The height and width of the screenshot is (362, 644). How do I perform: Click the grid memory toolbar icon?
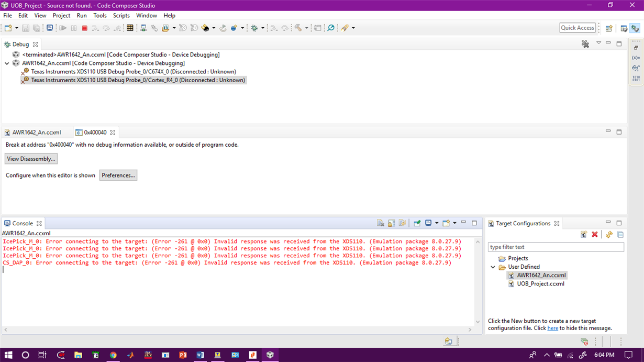pyautogui.click(x=130, y=28)
